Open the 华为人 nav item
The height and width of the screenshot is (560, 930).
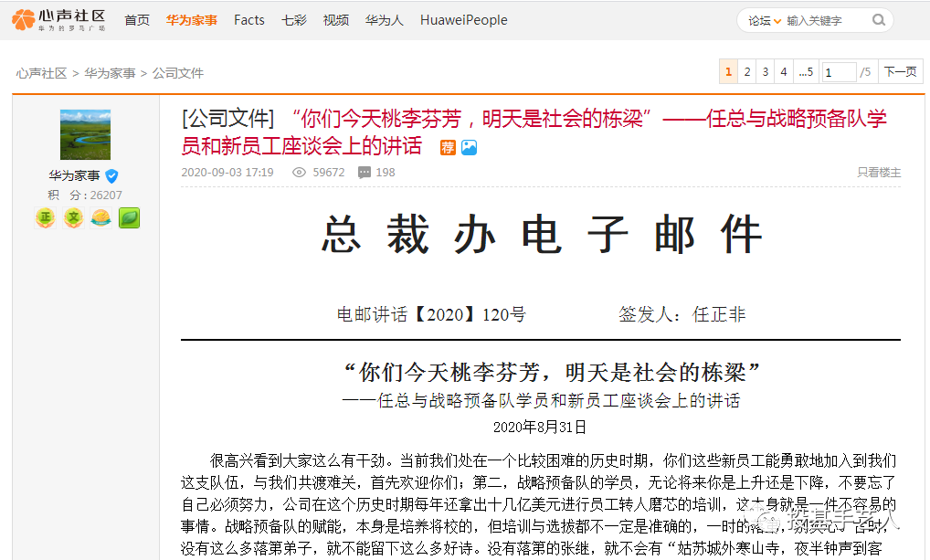point(385,20)
